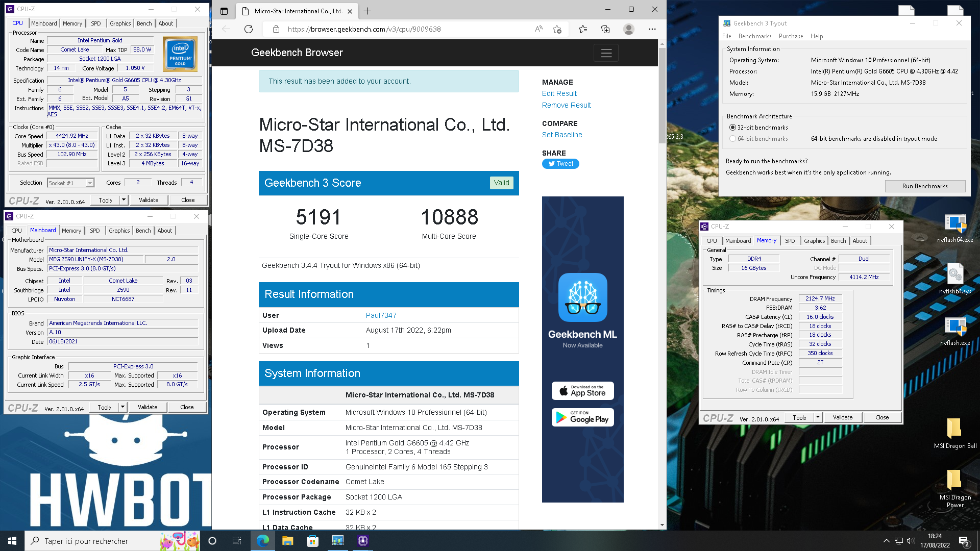Open Geekbench Browser hamburger menu
Image resolution: width=980 pixels, height=551 pixels.
point(606,53)
